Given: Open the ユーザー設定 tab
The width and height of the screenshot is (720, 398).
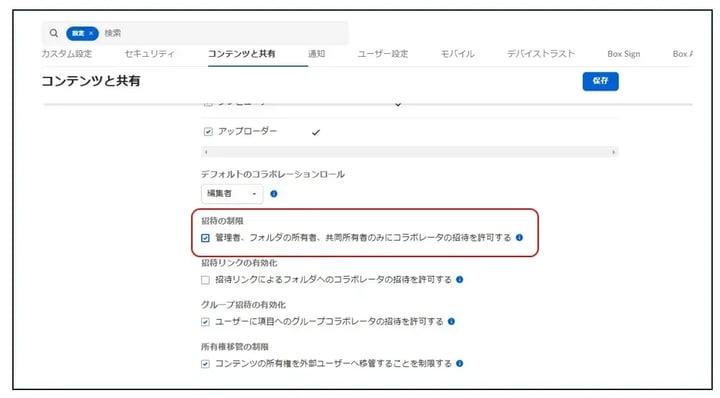Looking at the screenshot, I should click(382, 54).
